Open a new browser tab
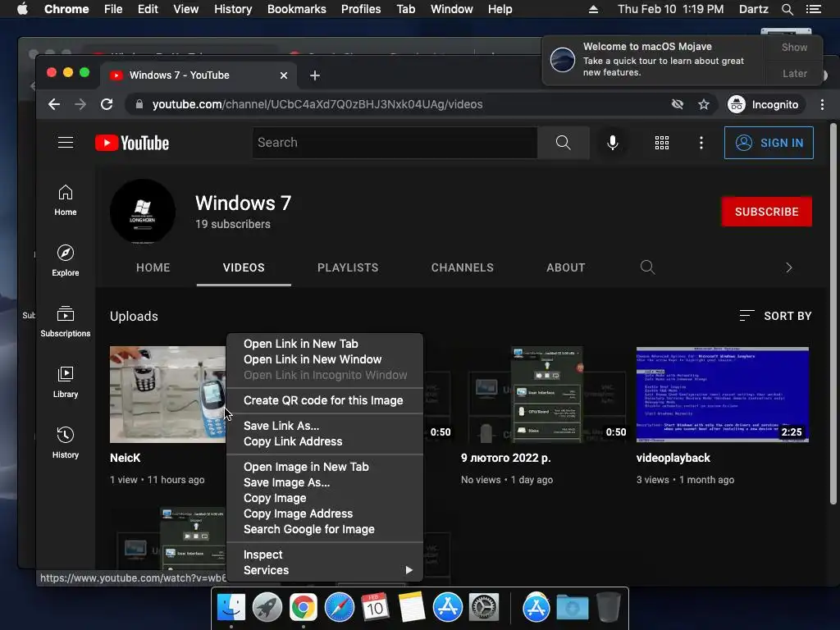840x630 pixels. [x=315, y=75]
